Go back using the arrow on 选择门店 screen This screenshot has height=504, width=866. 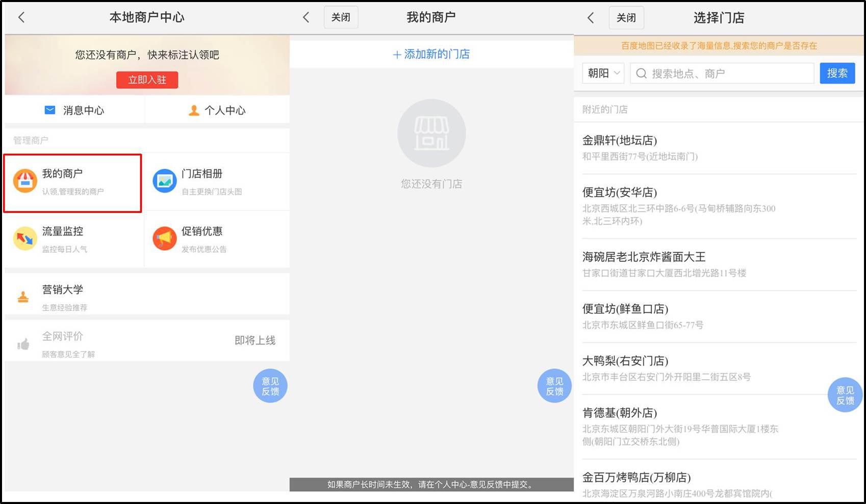point(590,17)
